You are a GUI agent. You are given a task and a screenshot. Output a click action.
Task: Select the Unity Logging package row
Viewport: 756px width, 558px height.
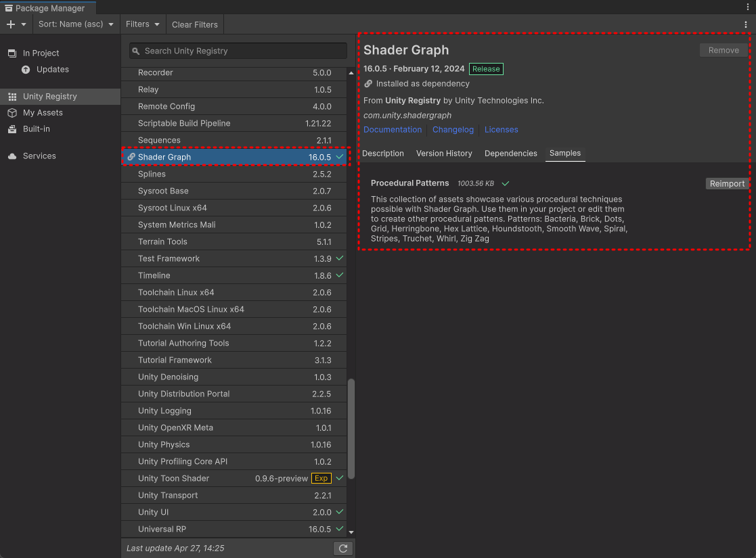click(234, 411)
